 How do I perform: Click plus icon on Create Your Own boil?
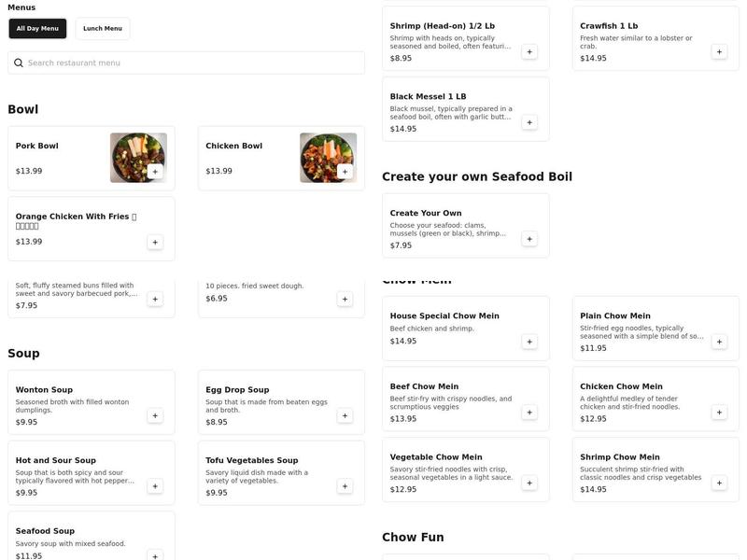point(529,238)
